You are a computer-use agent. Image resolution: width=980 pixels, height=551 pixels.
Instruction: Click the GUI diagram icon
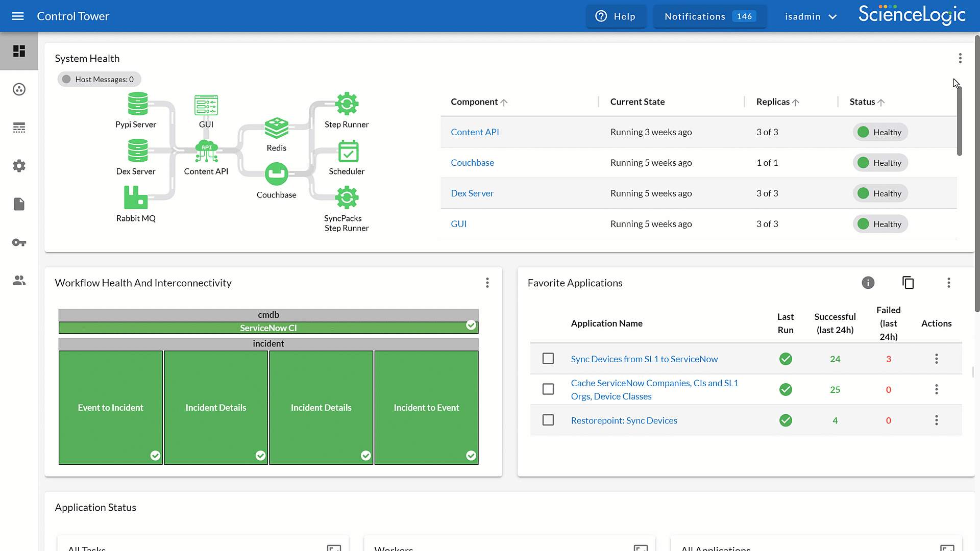(206, 105)
